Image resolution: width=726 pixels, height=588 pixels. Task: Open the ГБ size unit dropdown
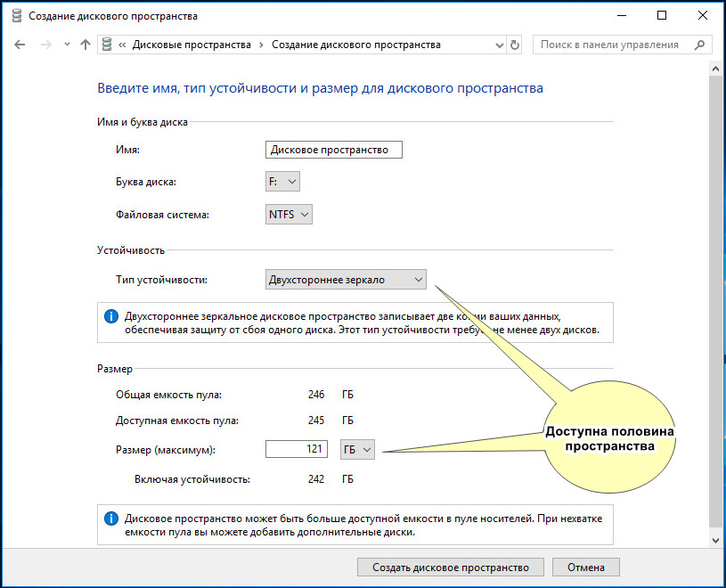(357, 450)
